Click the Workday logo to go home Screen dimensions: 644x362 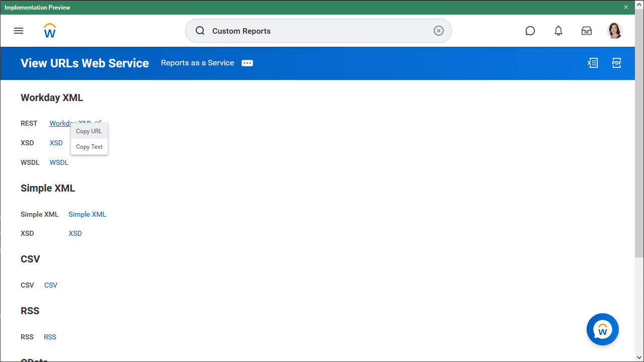[49, 31]
